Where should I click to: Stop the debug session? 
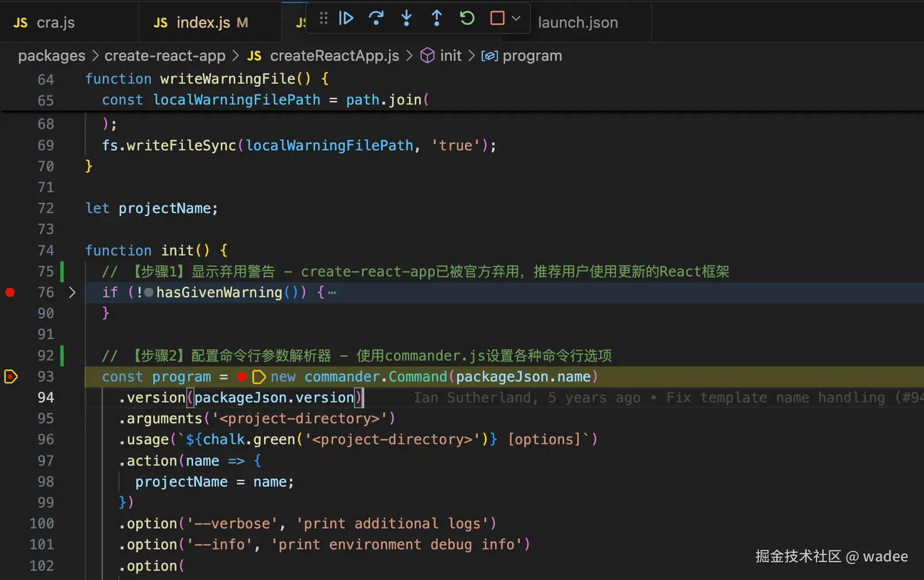(x=497, y=18)
